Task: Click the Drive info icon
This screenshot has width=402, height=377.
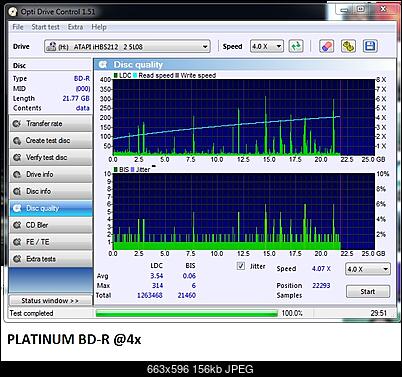Action: 17,174
